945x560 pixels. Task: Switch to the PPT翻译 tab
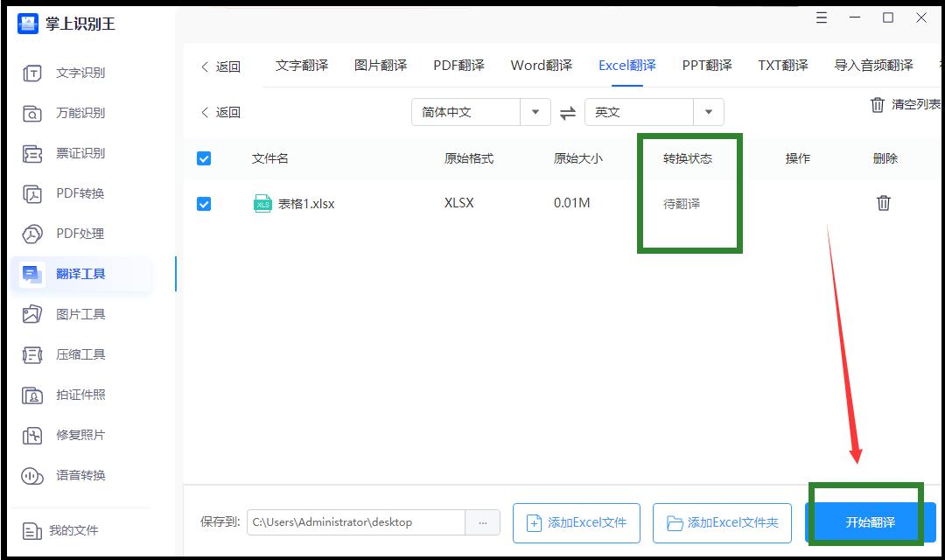tap(704, 65)
